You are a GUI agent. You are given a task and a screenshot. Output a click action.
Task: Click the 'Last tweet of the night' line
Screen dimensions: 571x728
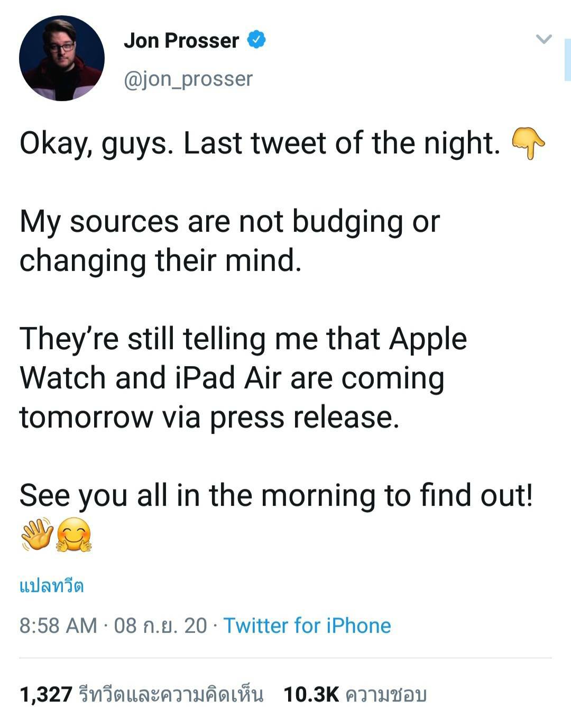click(259, 144)
